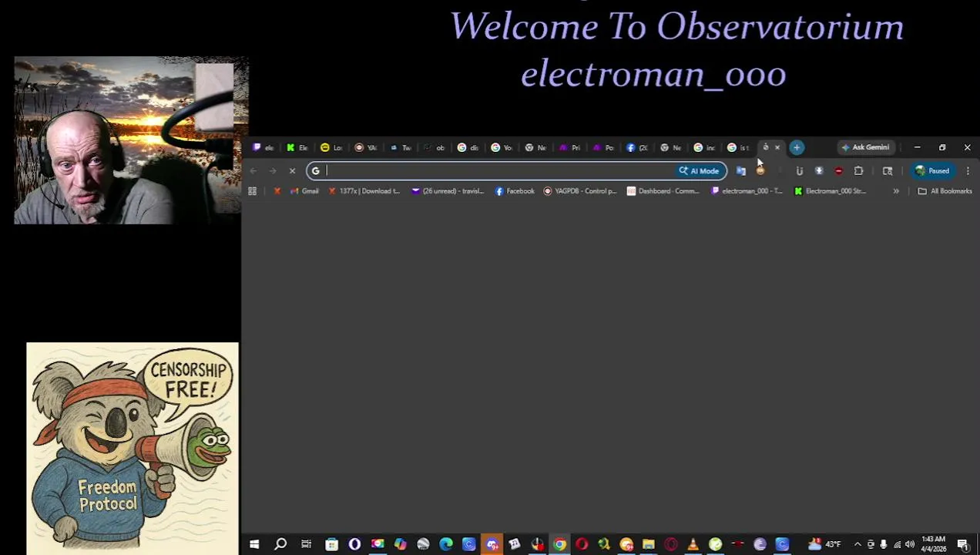This screenshot has height=555, width=980.
Task: Open the Electroman_000 Str... Kick bookmark
Action: [830, 191]
